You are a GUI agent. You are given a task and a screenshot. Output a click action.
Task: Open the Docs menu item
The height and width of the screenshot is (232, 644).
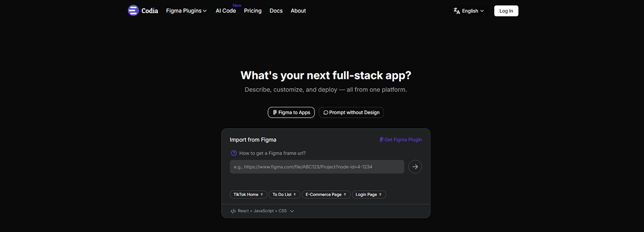point(276,10)
